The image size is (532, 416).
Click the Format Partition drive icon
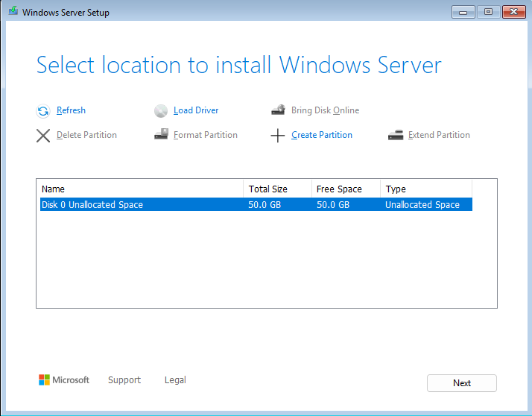click(161, 135)
